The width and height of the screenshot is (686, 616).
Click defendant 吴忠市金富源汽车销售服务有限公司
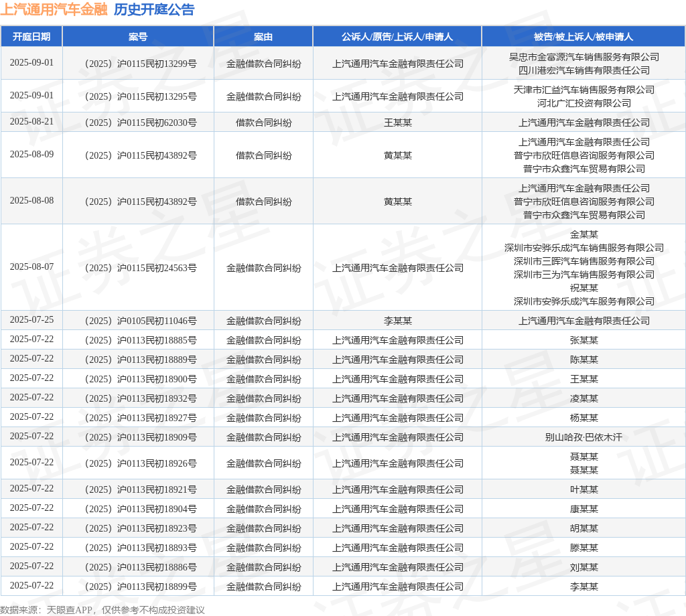[584, 58]
